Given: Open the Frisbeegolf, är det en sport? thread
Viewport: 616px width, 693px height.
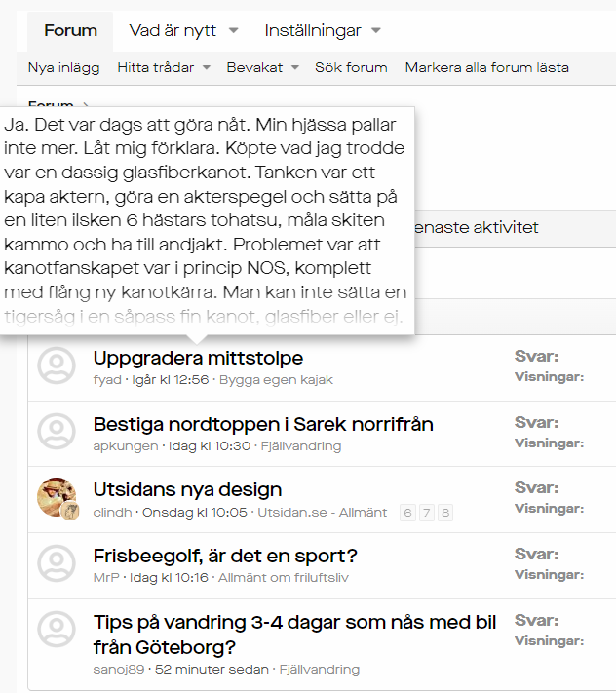Looking at the screenshot, I should (225, 556).
